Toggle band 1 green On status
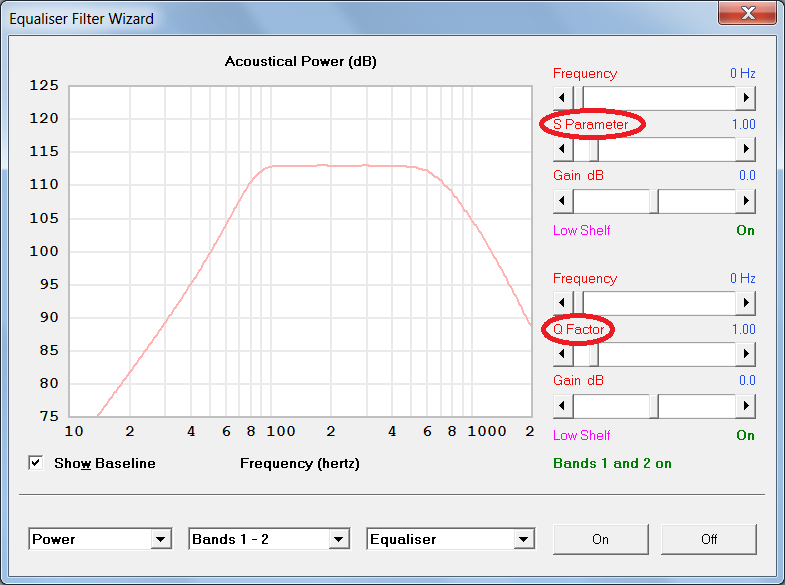Image resolution: width=785 pixels, height=585 pixels. coord(745,231)
